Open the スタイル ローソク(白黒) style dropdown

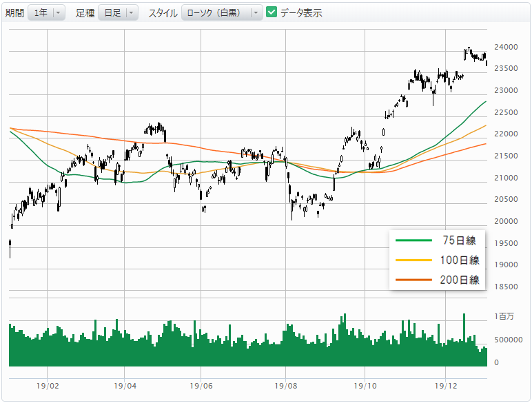222,13
